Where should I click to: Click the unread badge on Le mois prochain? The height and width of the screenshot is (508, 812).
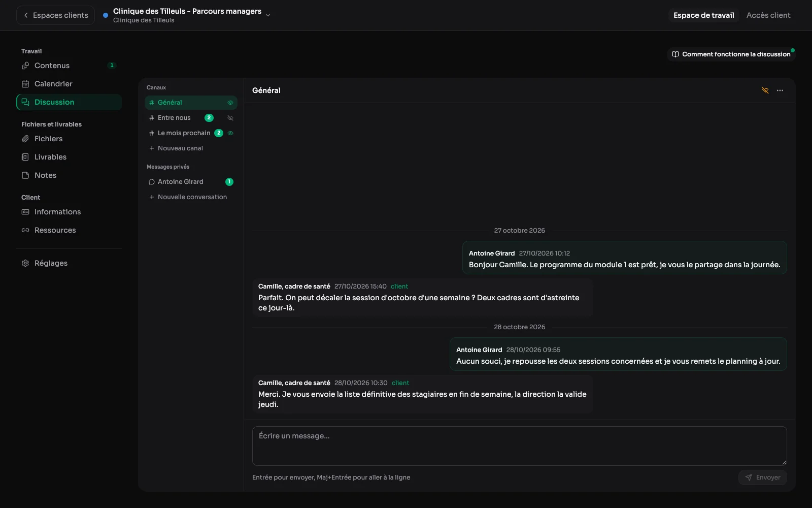(219, 133)
